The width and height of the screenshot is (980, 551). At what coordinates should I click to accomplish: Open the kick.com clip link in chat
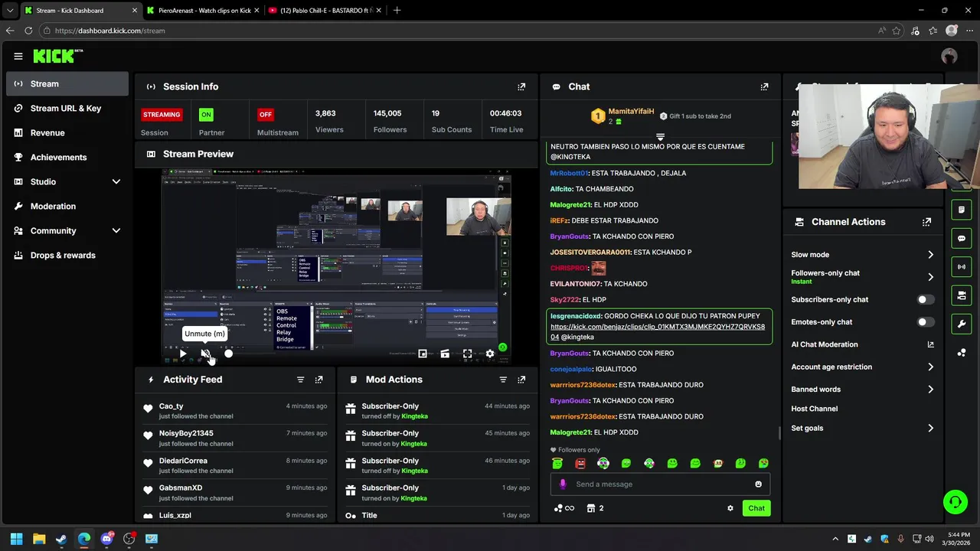click(x=658, y=331)
